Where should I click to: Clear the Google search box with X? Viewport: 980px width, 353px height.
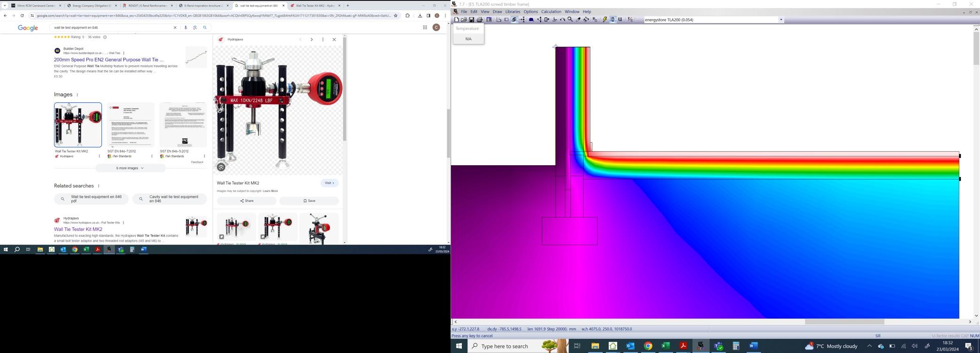(175, 28)
